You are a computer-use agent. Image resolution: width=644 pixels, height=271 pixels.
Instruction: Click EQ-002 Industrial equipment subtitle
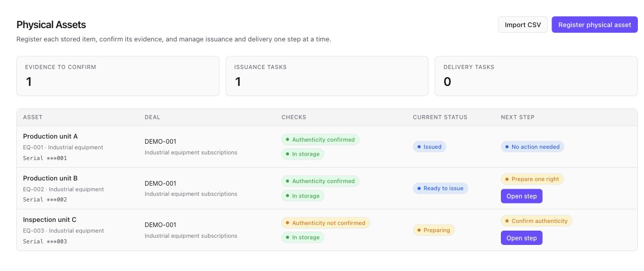click(63, 189)
